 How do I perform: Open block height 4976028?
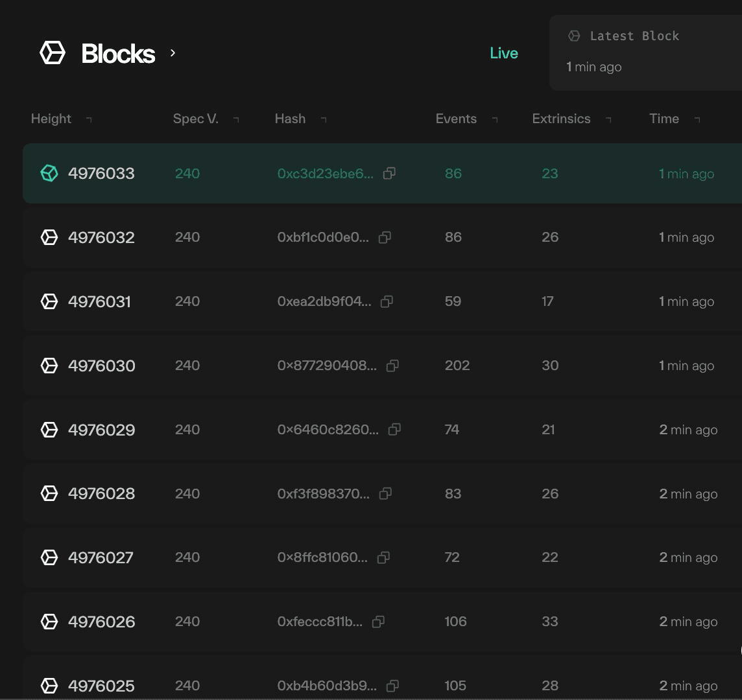click(102, 493)
